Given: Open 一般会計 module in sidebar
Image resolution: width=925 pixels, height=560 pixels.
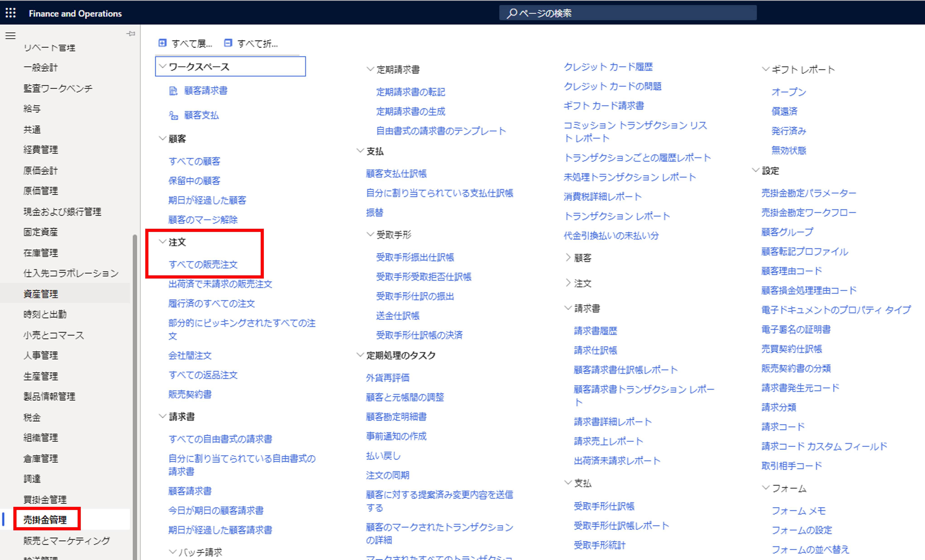Looking at the screenshot, I should point(41,68).
